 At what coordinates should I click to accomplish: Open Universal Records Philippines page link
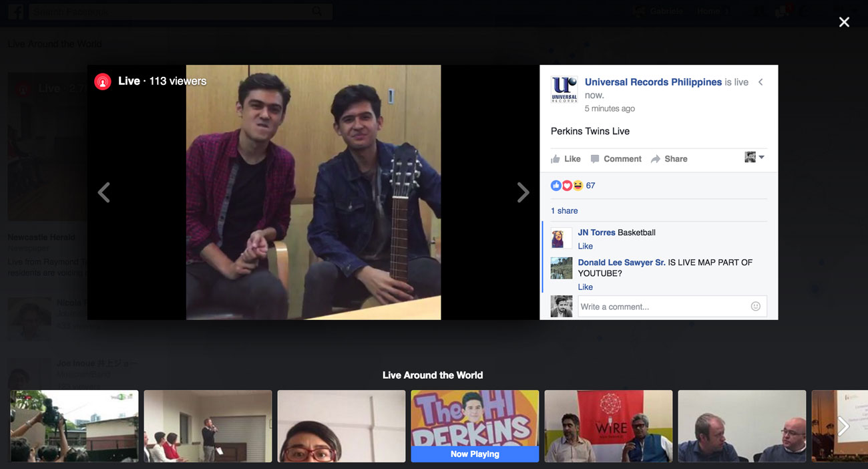pyautogui.click(x=652, y=82)
